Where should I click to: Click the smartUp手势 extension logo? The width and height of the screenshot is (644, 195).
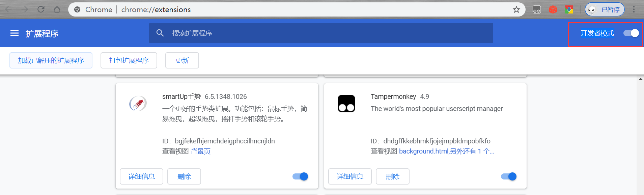coord(138,103)
